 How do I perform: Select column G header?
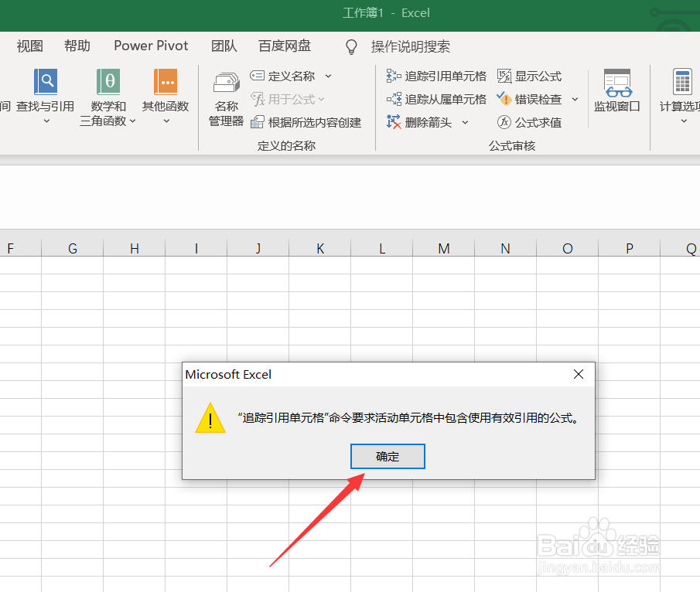click(x=73, y=248)
